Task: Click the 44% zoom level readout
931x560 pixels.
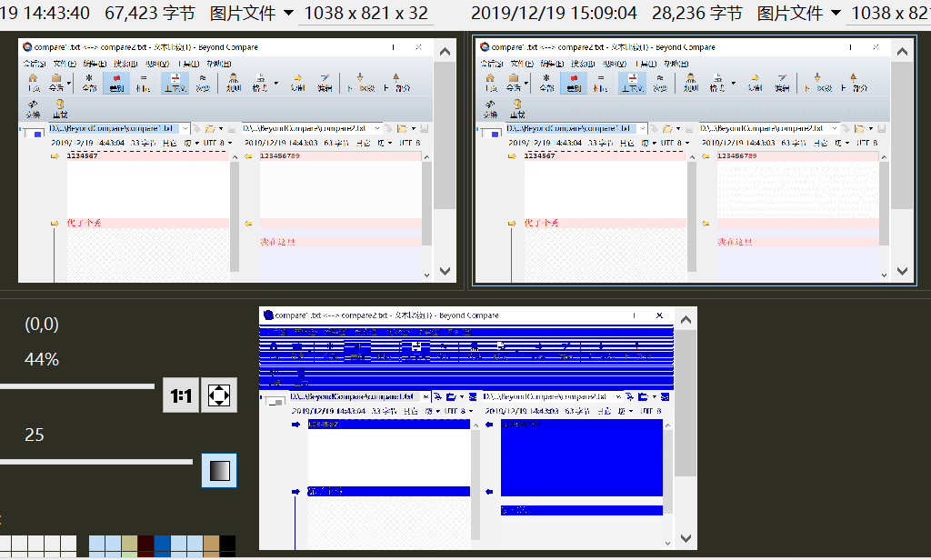Action: pos(42,359)
